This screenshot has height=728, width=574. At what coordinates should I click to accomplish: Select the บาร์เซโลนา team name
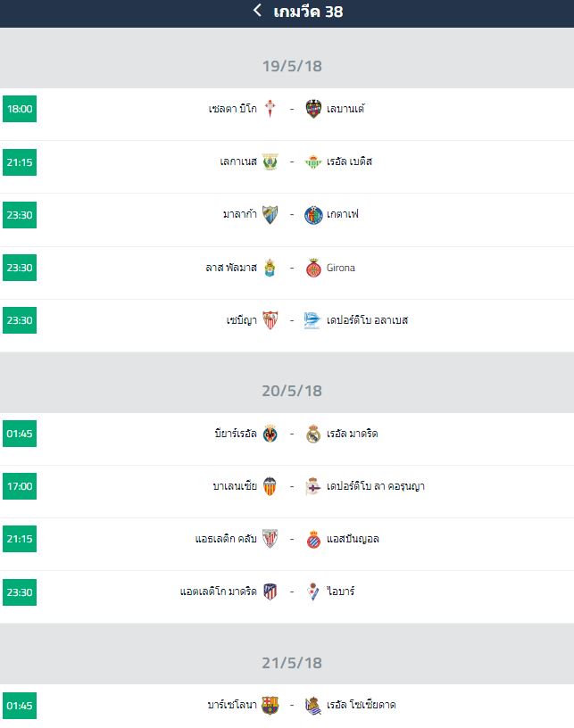(x=232, y=705)
